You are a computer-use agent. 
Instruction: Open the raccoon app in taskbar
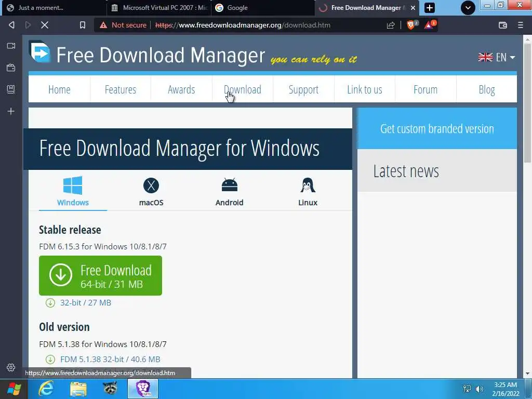(110, 389)
